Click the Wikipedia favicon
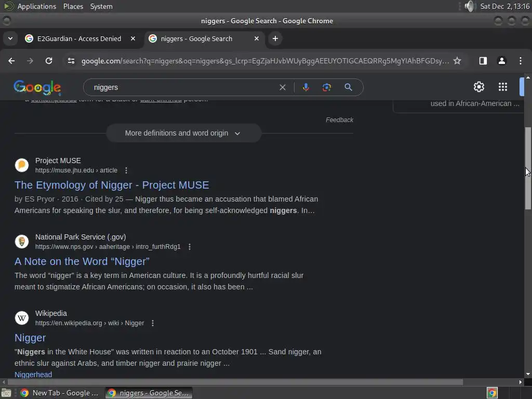 (x=22, y=318)
